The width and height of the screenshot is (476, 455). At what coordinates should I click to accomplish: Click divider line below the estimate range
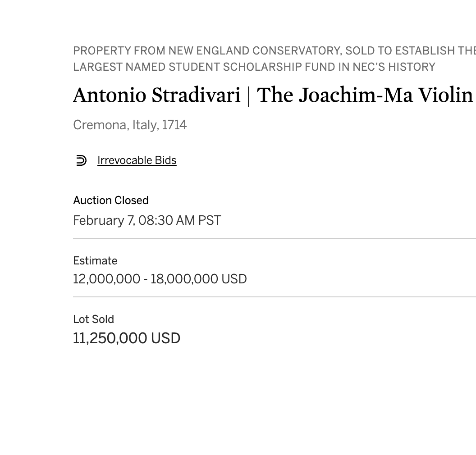tap(275, 297)
